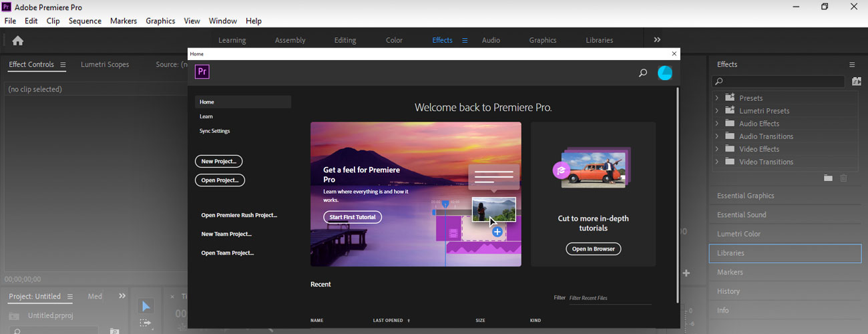
Task: Open Effect Controls panel menu
Action: 63,65
